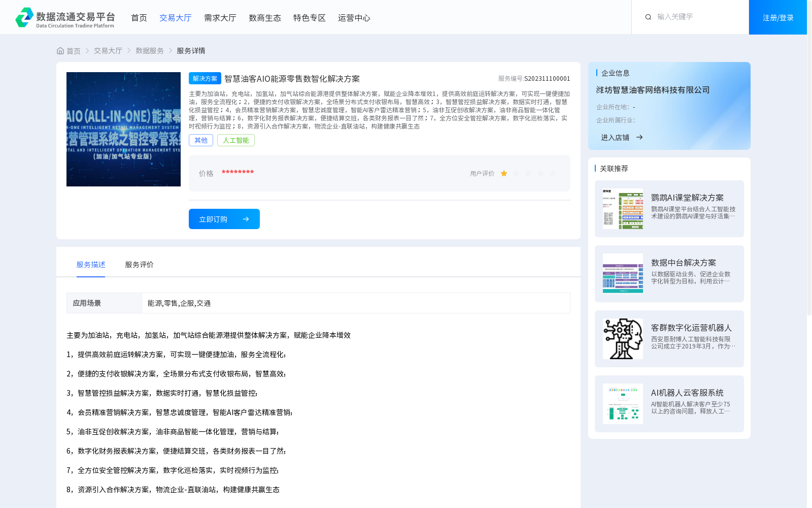Open 鹦鹉AI课堂解决方案 thumbnail
This screenshot has height=508, width=812.
click(623, 209)
